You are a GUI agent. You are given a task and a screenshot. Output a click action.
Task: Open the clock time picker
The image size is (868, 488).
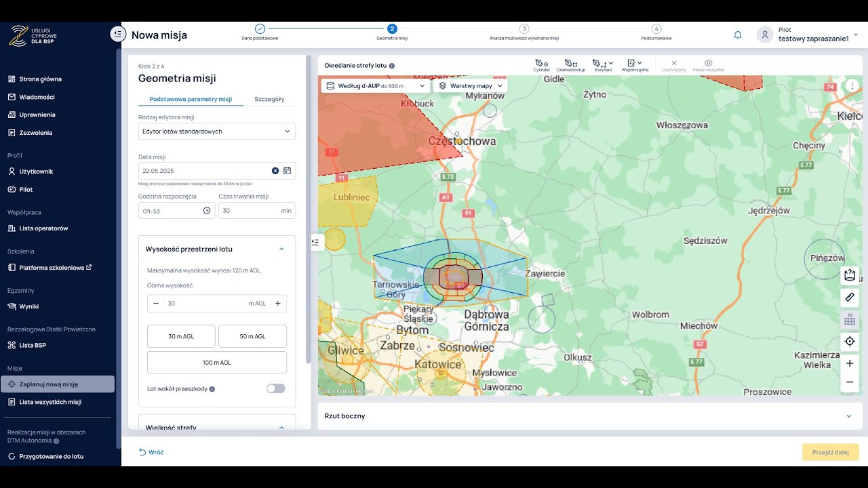(x=207, y=211)
